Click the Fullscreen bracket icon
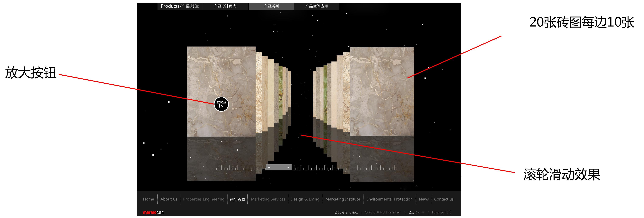644x218 pixels. point(449,213)
